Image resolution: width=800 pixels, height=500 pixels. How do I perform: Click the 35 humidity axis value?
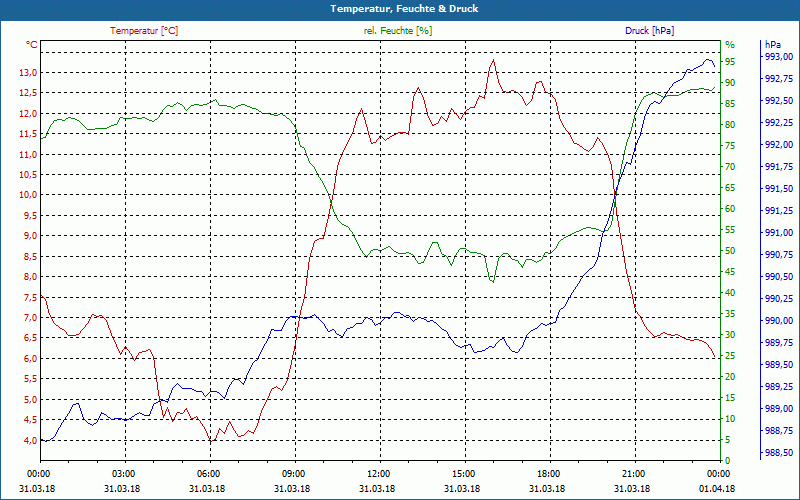pyautogui.click(x=730, y=314)
